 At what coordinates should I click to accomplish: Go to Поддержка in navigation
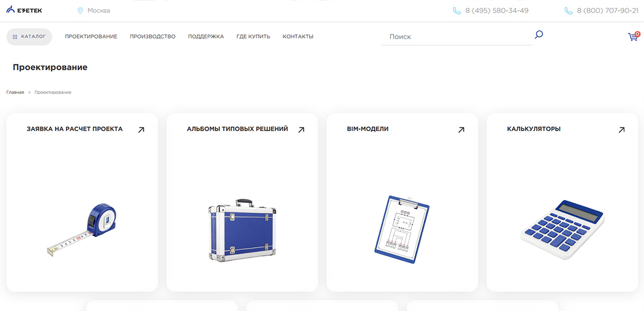[206, 37]
